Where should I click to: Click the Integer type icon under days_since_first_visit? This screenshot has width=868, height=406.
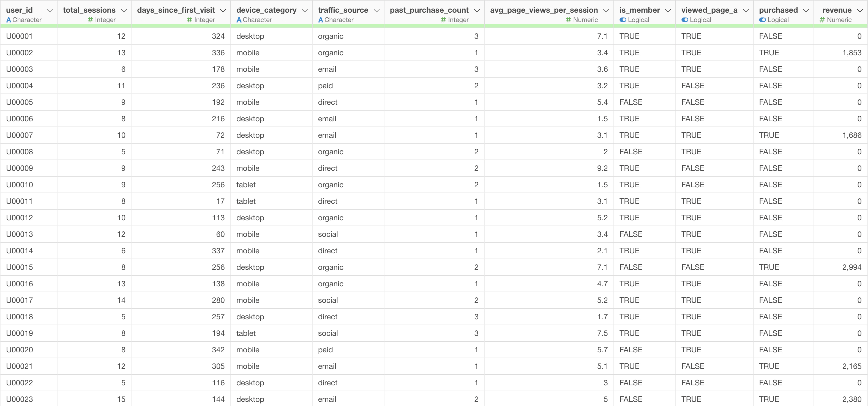189,20
